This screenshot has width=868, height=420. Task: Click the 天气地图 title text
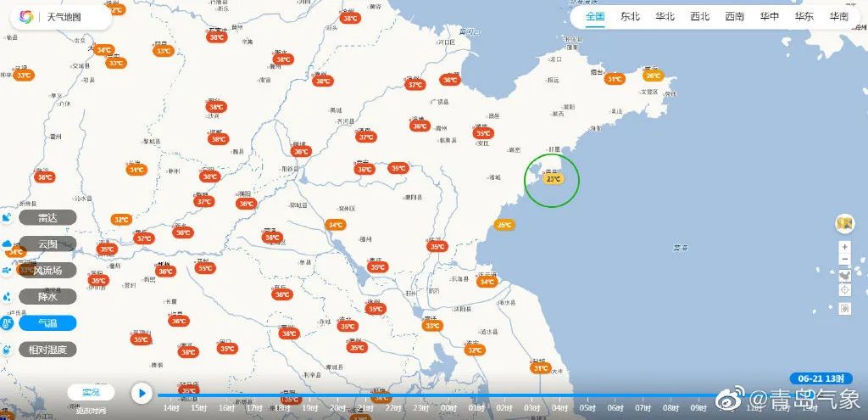coord(64,17)
